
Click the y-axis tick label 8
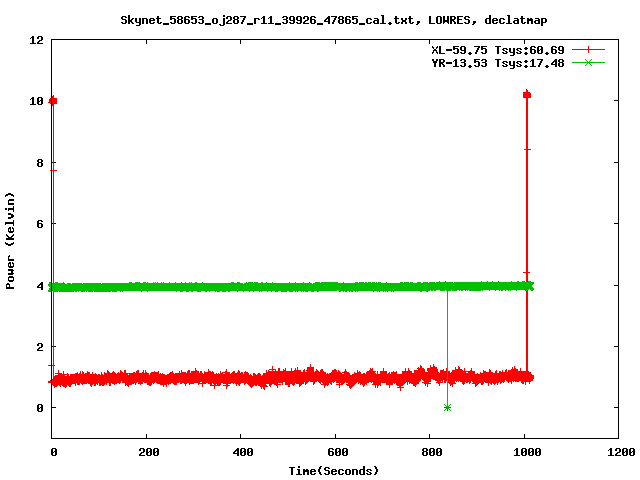40,163
